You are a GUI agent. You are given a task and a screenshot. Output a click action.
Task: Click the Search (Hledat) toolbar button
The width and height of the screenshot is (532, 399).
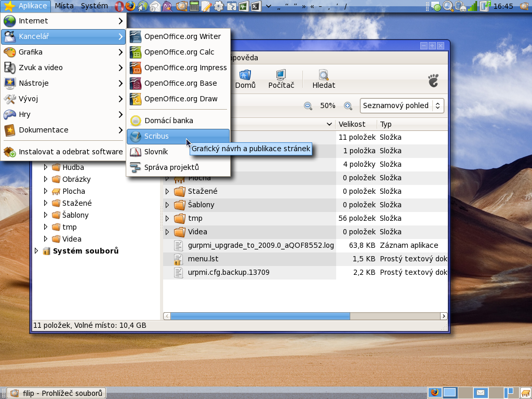[x=324, y=79]
